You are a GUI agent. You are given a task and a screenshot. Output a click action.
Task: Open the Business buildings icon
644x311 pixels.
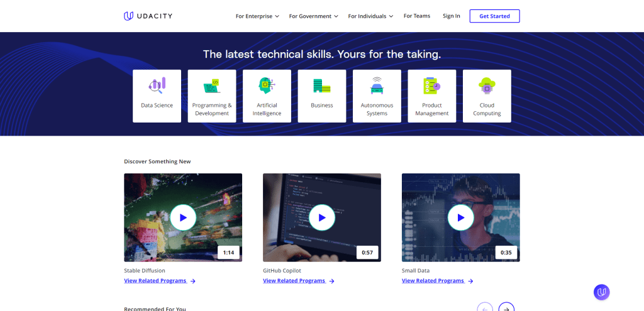tap(322, 85)
